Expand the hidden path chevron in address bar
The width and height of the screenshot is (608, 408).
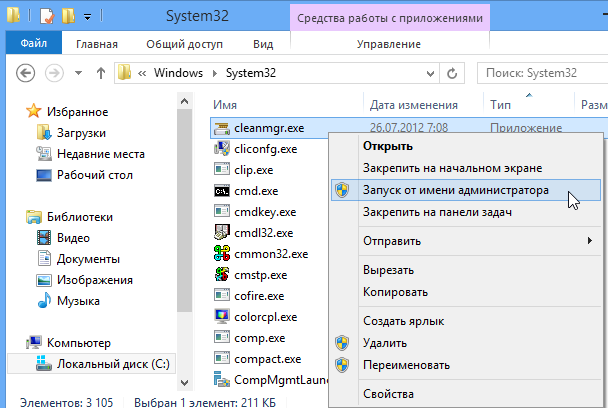[142, 73]
